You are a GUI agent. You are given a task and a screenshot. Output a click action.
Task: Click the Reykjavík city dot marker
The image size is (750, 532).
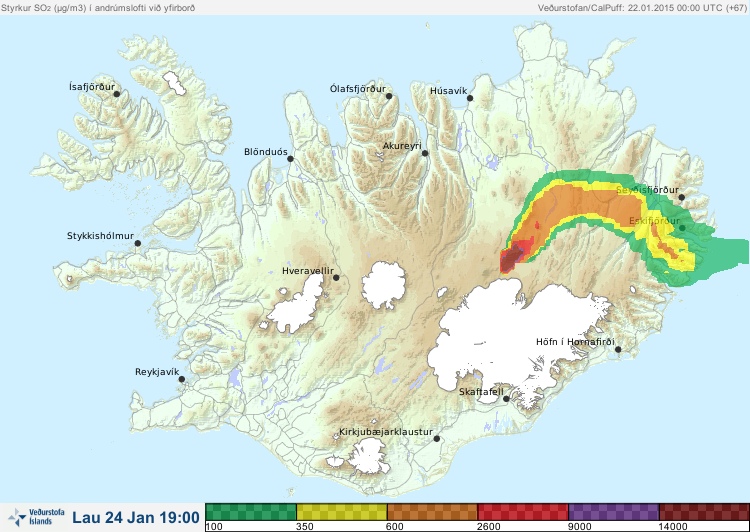click(x=182, y=379)
